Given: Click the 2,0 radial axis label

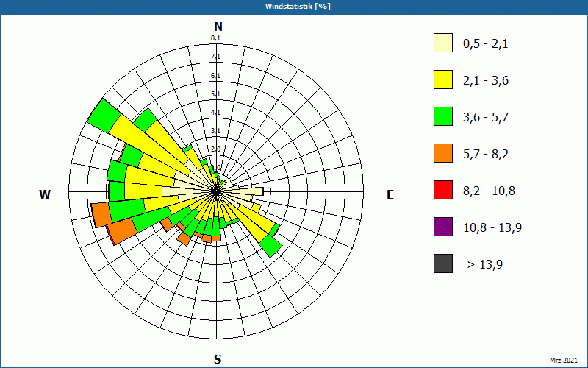Looking at the screenshot, I should [215, 149].
